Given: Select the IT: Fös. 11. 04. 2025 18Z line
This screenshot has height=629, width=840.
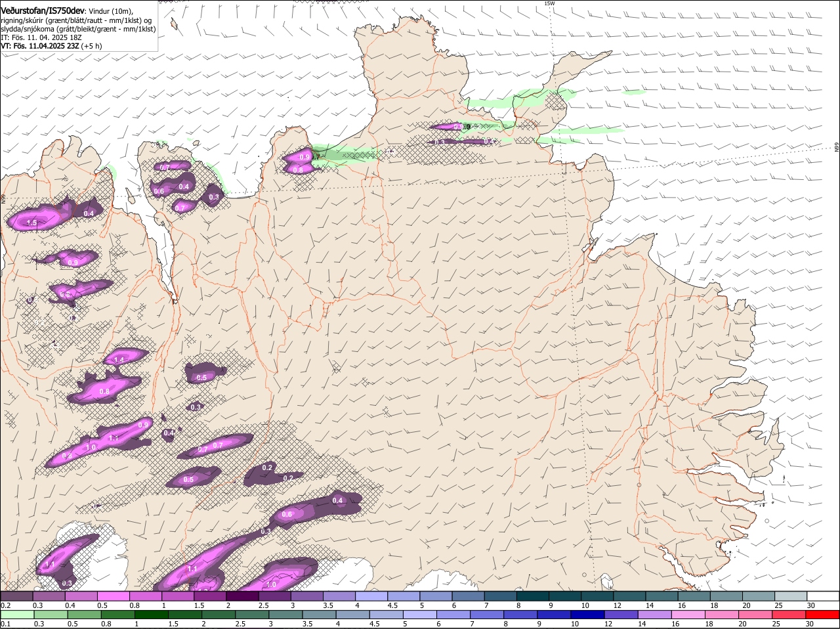Looking at the screenshot, I should pyautogui.click(x=41, y=37).
